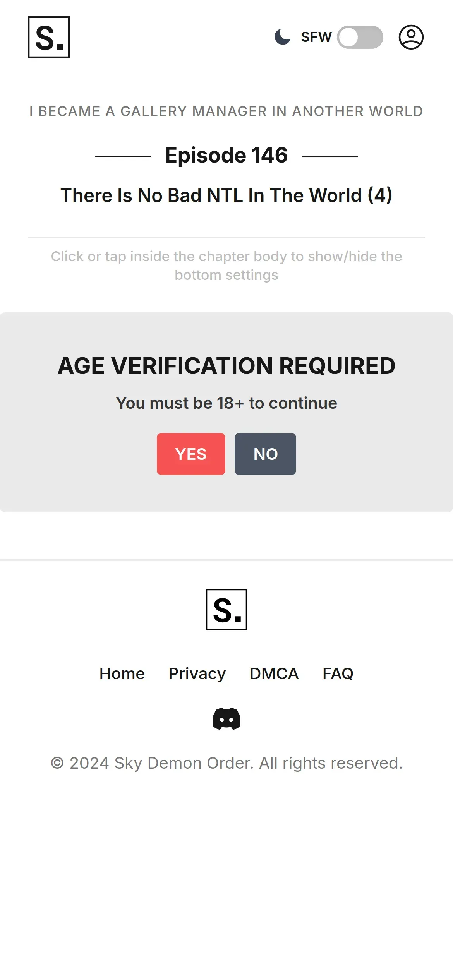Click the S. logo in the header
453x980 pixels.
pyautogui.click(x=49, y=37)
